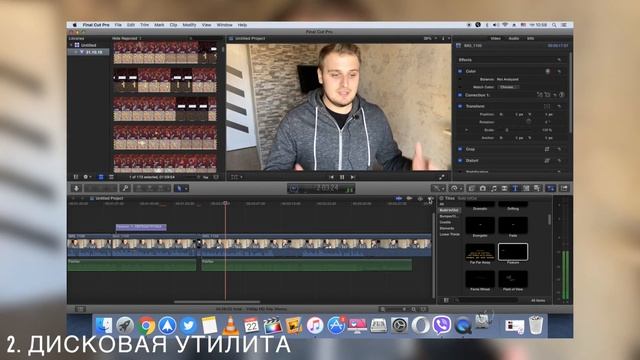Show the Effects browser icon in toolbar
This screenshot has width=640, height=360.
click(472, 188)
